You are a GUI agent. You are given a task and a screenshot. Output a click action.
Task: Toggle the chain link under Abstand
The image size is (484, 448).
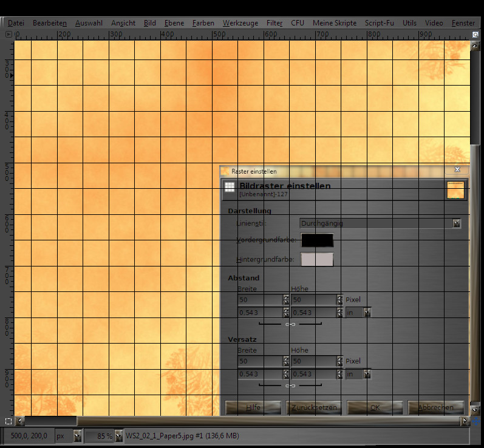pos(290,324)
